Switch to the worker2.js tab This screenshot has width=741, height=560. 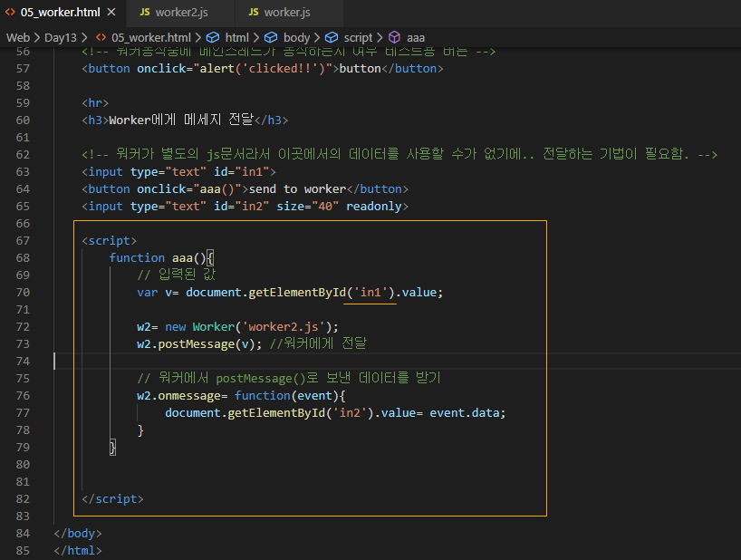coord(181,13)
